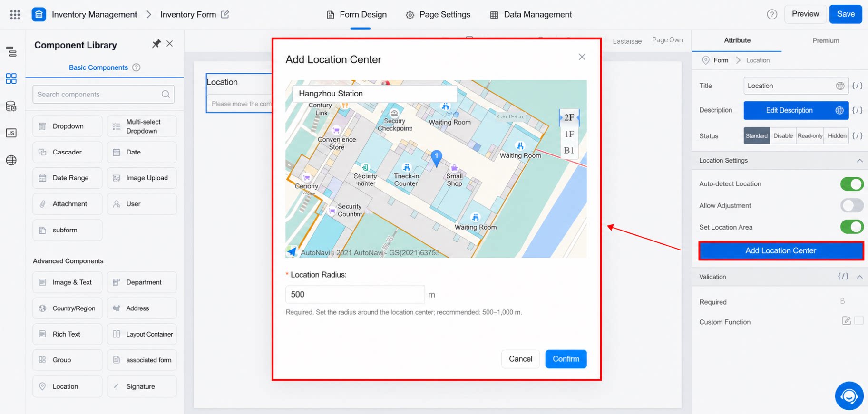Collapse the Validation section chevron
The width and height of the screenshot is (868, 414).
click(x=859, y=277)
